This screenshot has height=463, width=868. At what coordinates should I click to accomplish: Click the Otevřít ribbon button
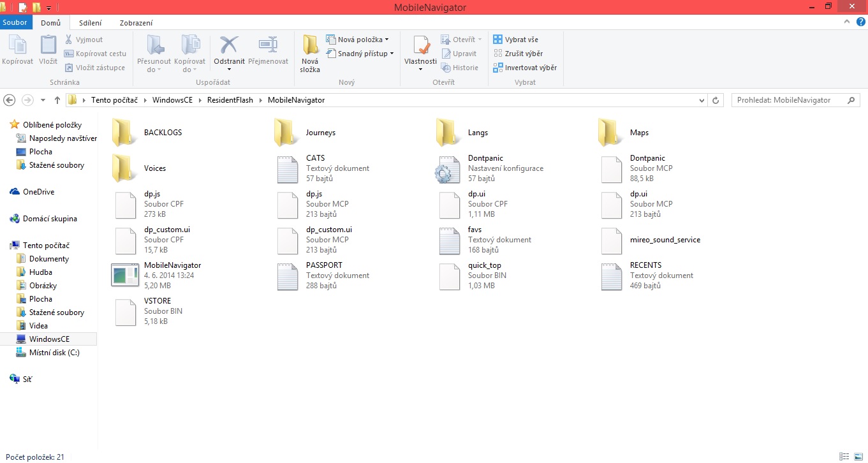tap(462, 40)
